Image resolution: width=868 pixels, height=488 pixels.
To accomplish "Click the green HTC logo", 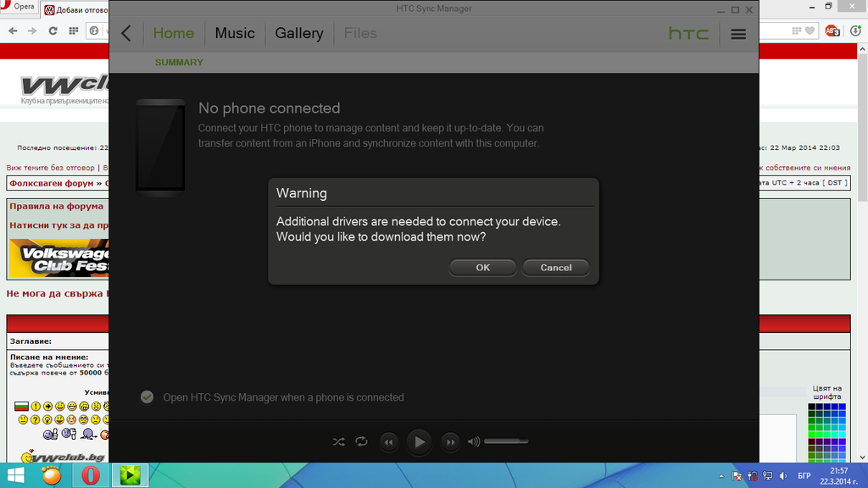I will coord(688,34).
